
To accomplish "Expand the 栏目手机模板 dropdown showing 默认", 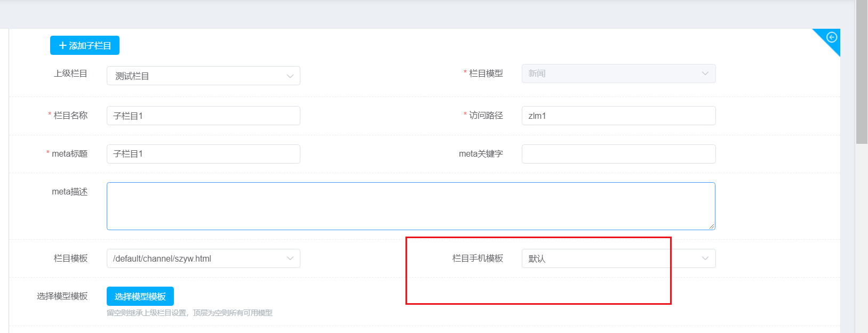I will [x=618, y=258].
